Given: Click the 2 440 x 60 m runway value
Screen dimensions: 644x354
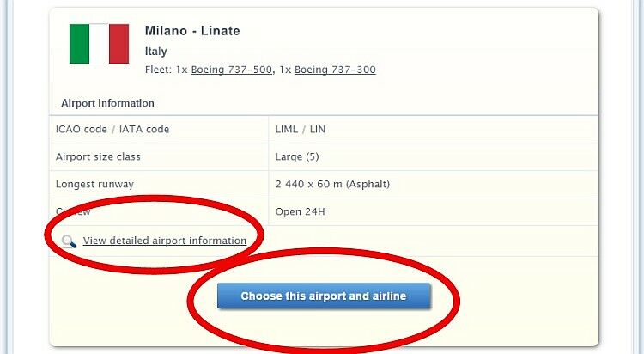Looking at the screenshot, I should click(x=314, y=184).
